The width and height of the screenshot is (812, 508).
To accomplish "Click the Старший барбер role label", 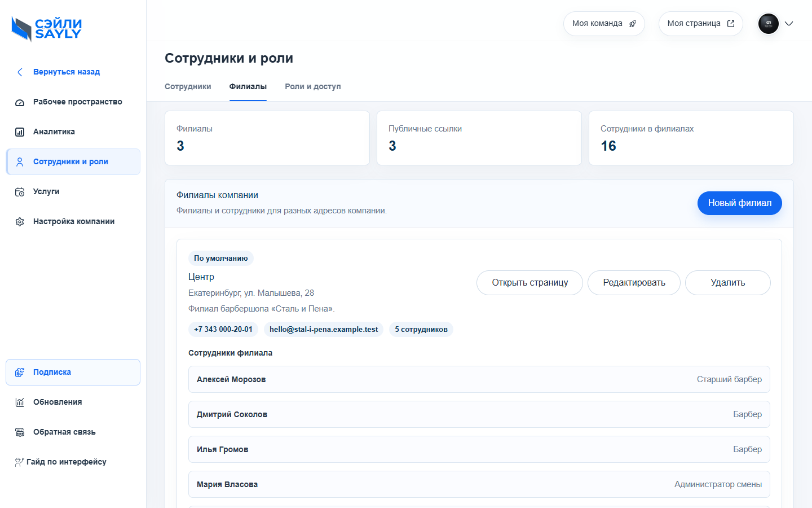I will [x=729, y=379].
